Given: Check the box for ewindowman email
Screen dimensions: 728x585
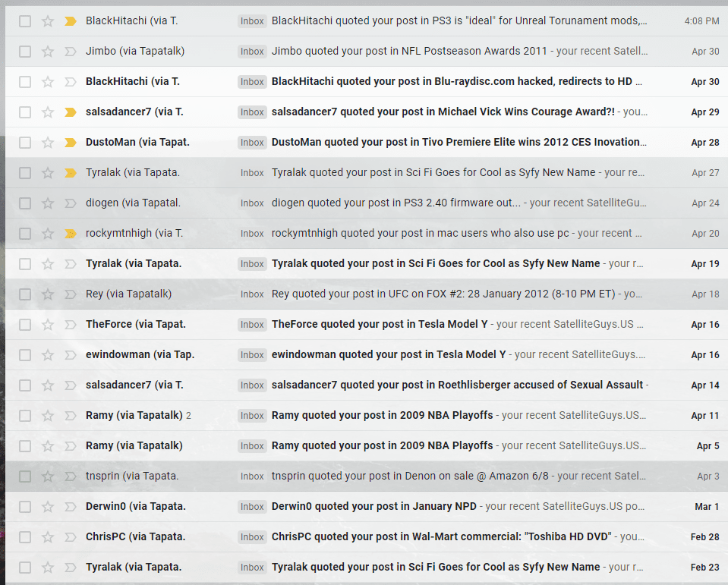Looking at the screenshot, I should 25,355.
